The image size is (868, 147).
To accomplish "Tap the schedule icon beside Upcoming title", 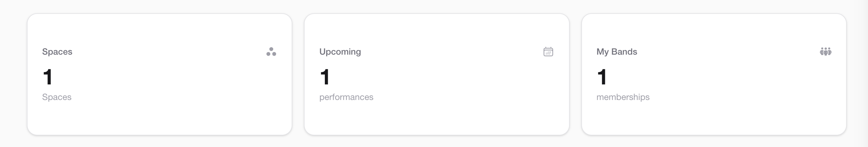I will tap(548, 52).
